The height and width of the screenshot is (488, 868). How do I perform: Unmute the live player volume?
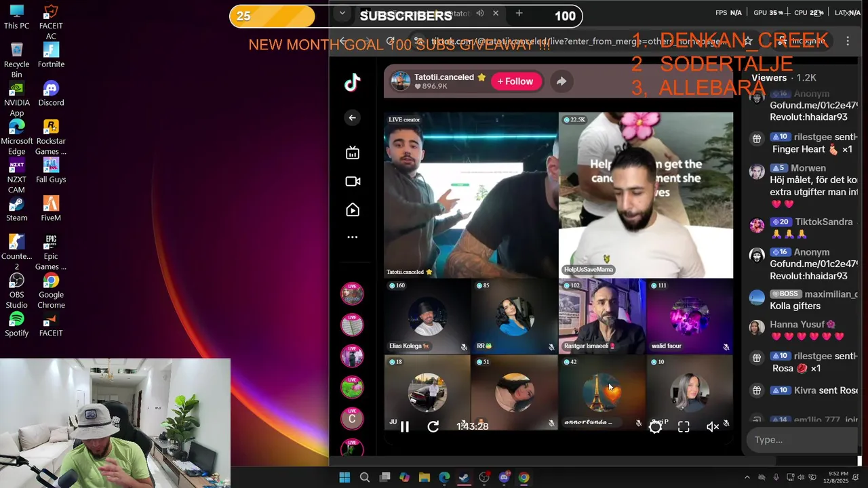pos(713,426)
